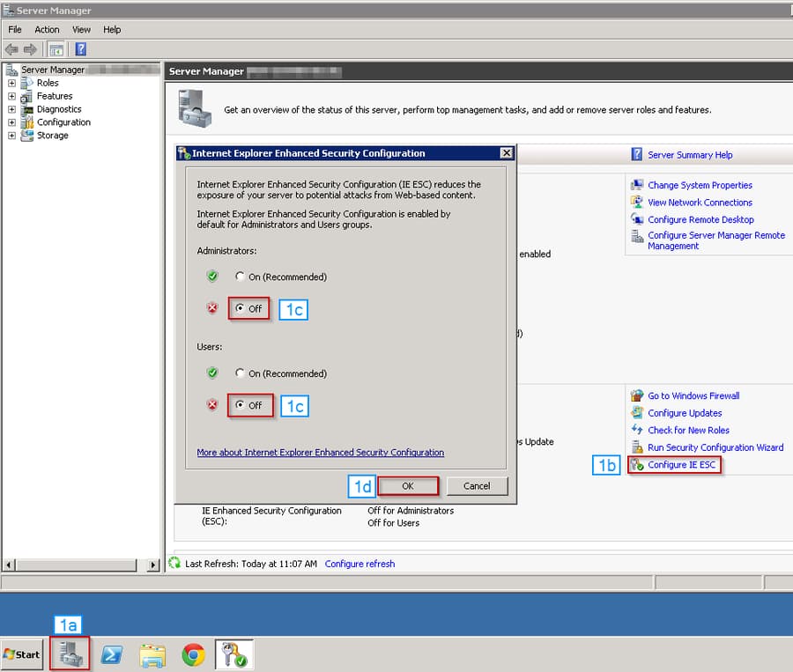Screen dimensions: 793x672
Task: Open the Action menu
Action: [47, 29]
